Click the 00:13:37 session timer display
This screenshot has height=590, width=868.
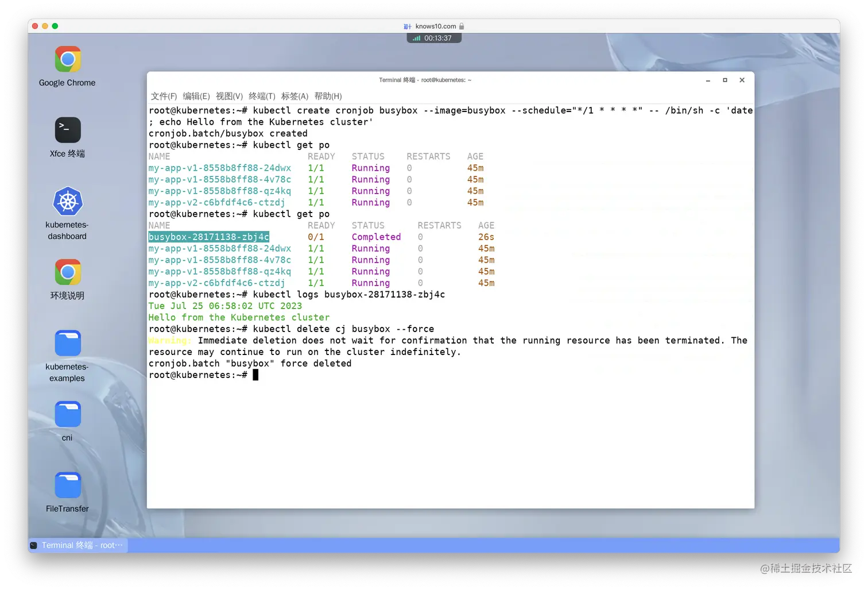coord(440,37)
